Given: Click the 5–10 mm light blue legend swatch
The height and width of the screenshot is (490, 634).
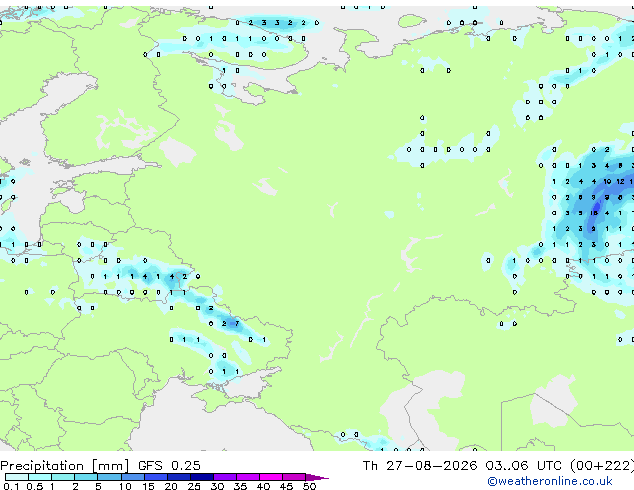Looking at the screenshot, I should [x=109, y=477].
